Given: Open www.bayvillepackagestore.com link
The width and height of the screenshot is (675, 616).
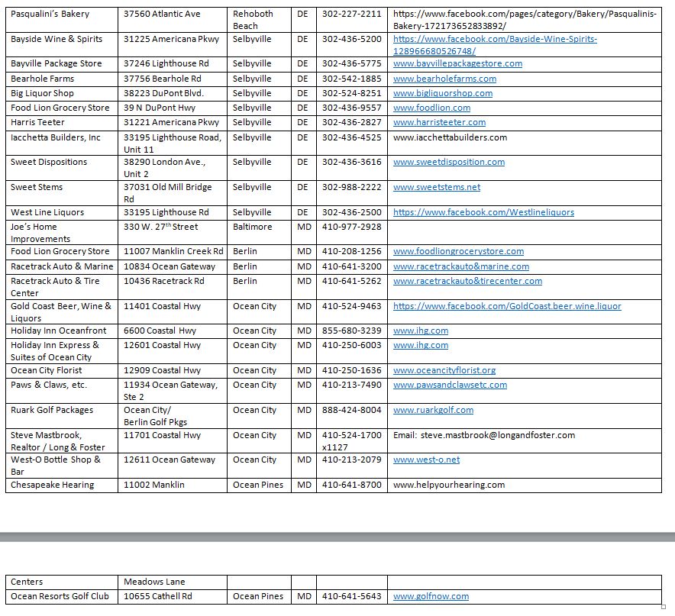Looking at the screenshot, I should (457, 63).
